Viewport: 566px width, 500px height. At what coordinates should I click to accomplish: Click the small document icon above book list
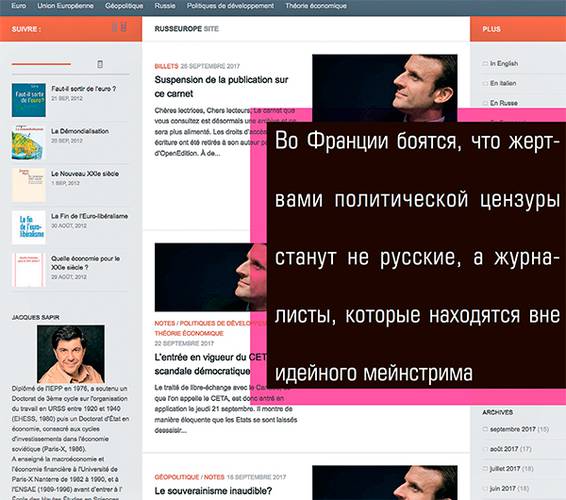[100, 64]
